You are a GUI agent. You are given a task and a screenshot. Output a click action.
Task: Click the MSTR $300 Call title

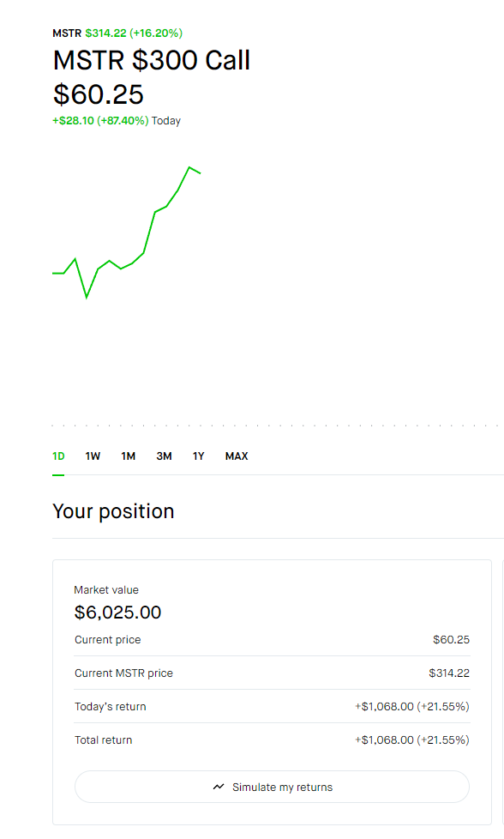click(151, 60)
